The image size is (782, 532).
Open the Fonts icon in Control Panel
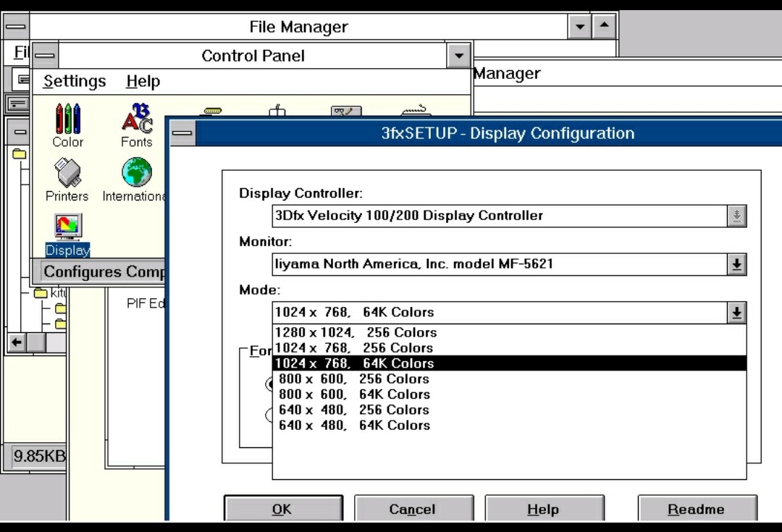point(137,125)
